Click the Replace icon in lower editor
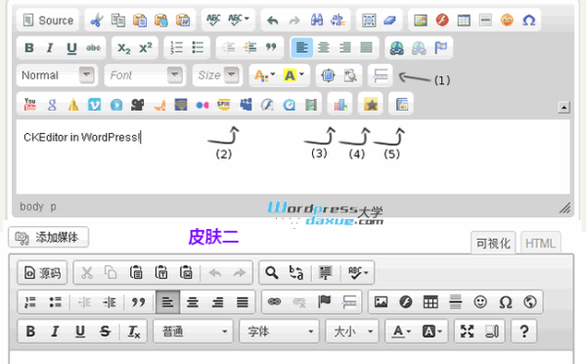Image resolution: width=588 pixels, height=364 pixels. point(296,273)
